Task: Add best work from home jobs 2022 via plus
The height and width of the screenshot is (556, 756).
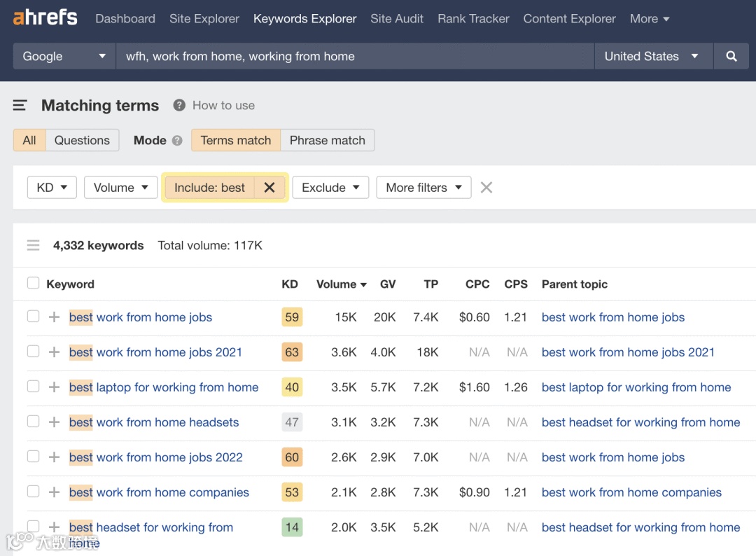Action: (x=54, y=457)
